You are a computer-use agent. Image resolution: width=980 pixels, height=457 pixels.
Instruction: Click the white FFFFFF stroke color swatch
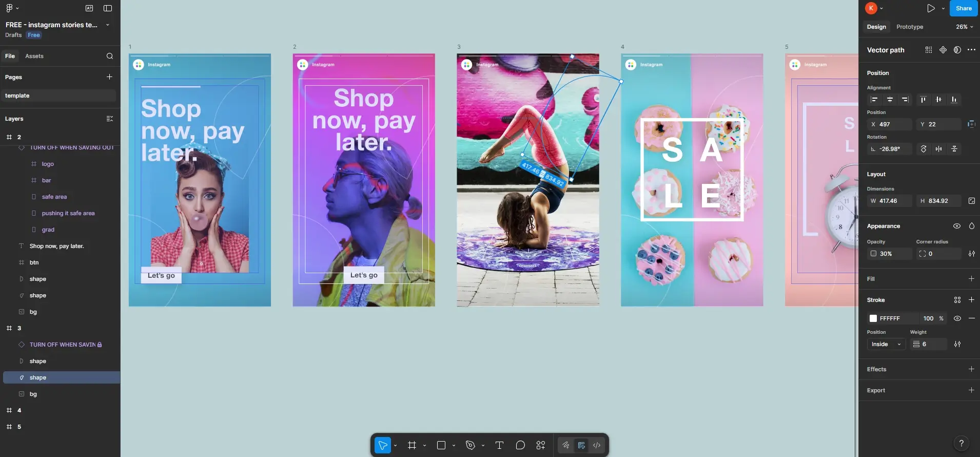873,318
